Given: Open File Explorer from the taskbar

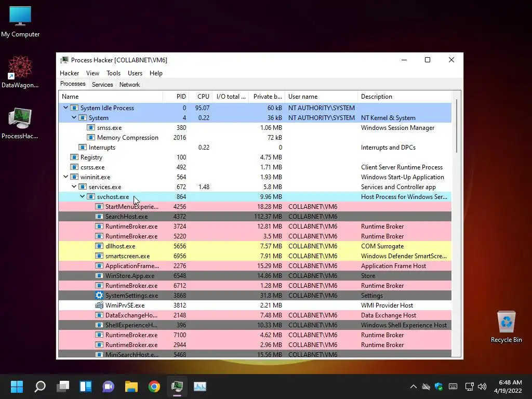Looking at the screenshot, I should click(131, 386).
